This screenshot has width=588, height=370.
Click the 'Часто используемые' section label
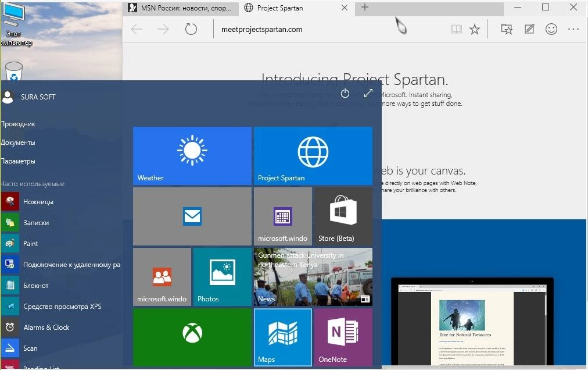33,184
